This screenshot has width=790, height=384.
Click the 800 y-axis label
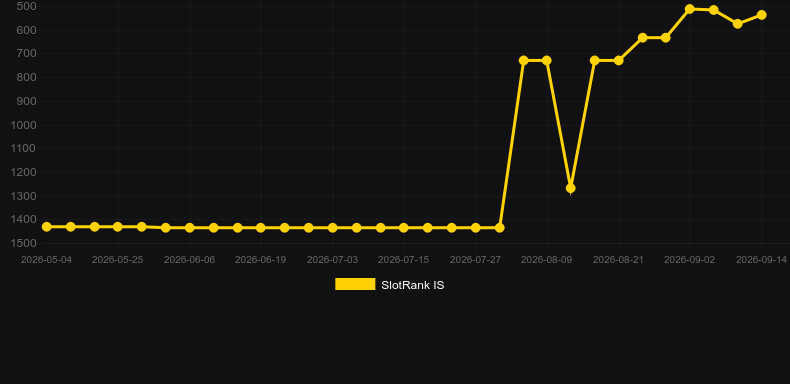(26, 78)
